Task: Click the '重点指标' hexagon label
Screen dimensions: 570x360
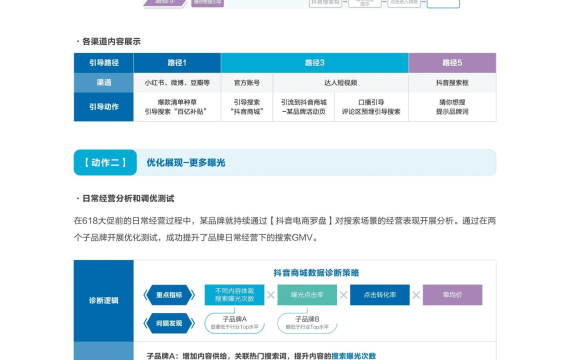Action: pyautogui.click(x=169, y=295)
